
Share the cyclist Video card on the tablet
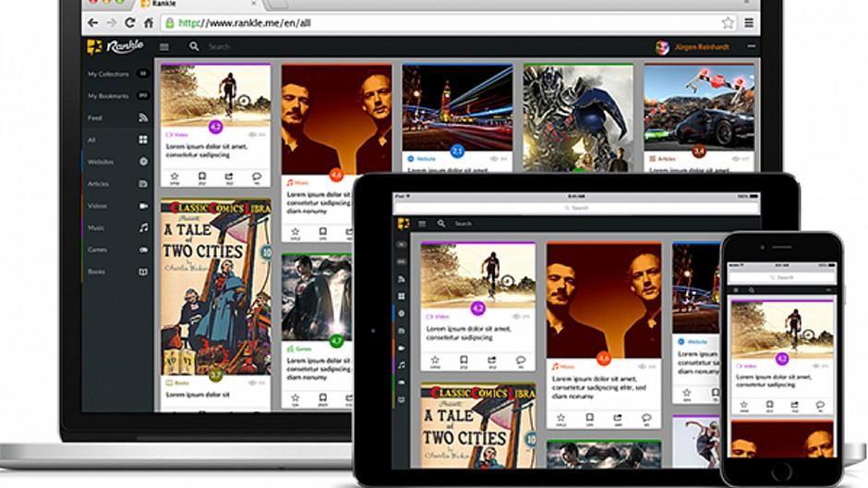point(491,361)
